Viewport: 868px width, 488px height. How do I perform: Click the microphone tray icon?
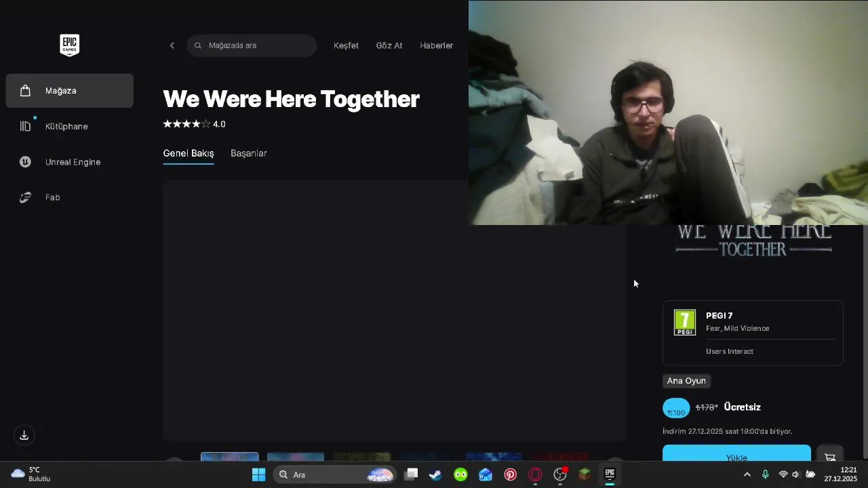pyautogui.click(x=765, y=474)
